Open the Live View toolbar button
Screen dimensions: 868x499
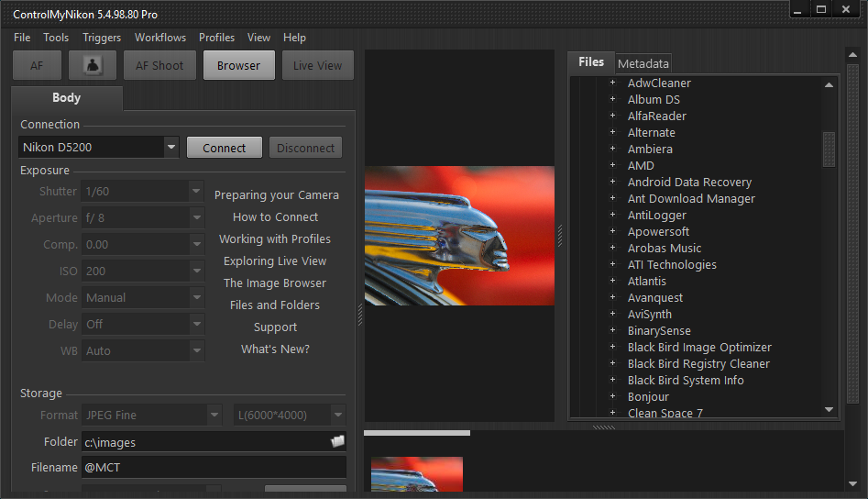pos(317,65)
